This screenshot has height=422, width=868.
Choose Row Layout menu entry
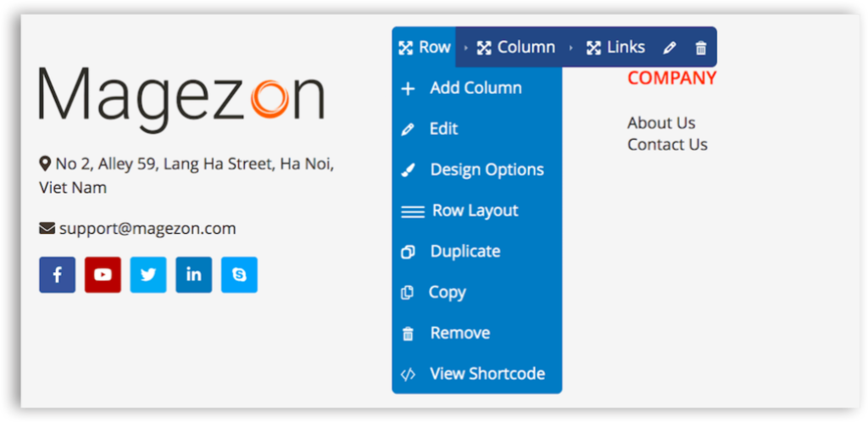tap(477, 211)
